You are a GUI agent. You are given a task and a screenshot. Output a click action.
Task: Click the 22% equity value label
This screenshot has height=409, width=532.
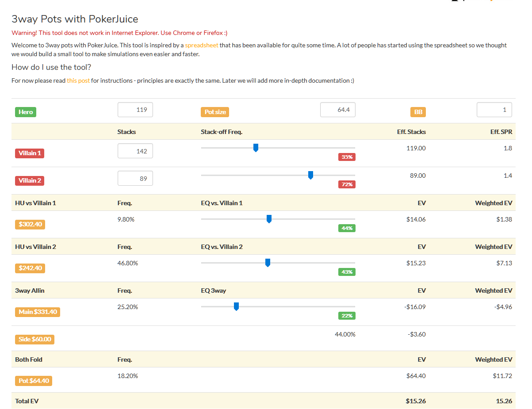tap(347, 316)
